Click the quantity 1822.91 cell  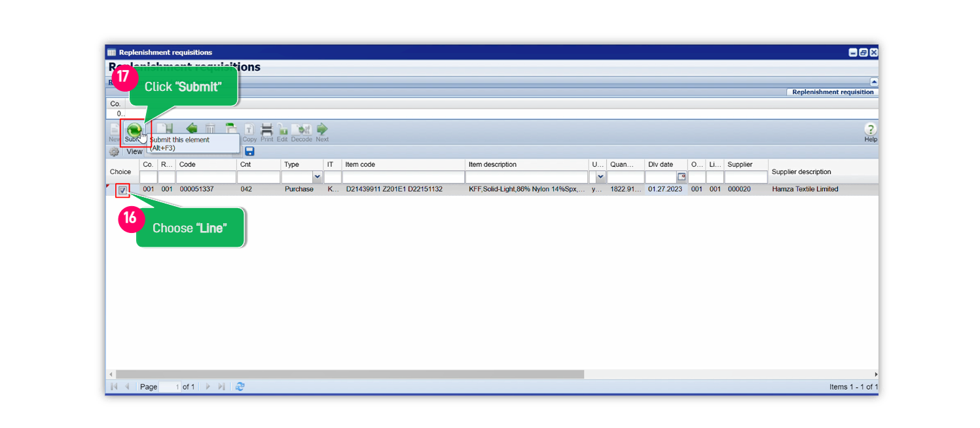pos(625,189)
